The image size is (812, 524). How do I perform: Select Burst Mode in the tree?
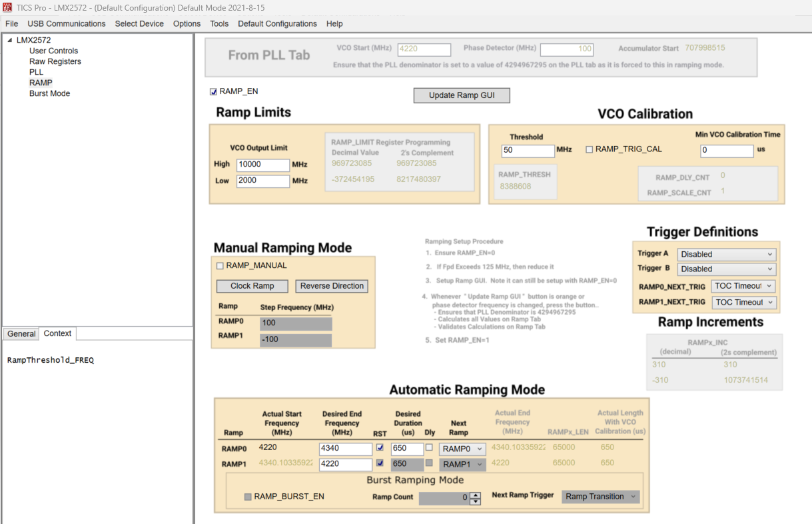click(x=49, y=93)
